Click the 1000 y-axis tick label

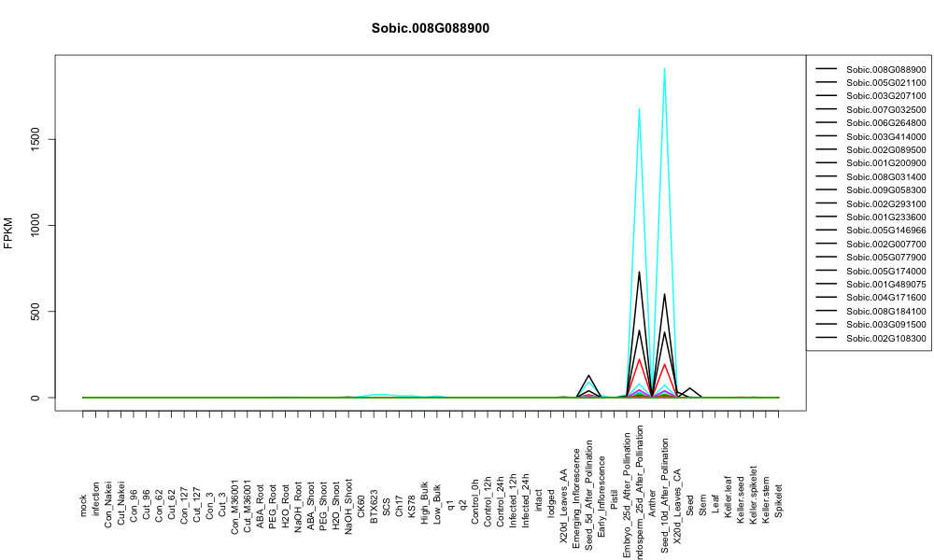[35, 226]
